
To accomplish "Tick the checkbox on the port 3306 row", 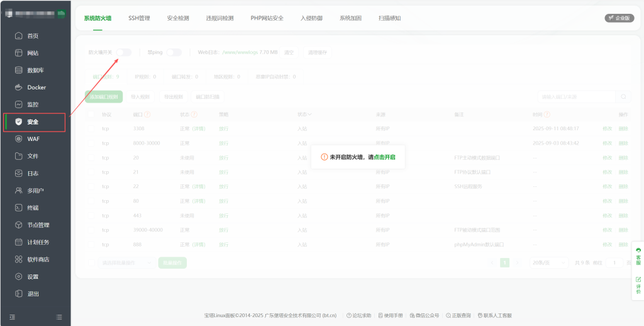I will 91,128.
